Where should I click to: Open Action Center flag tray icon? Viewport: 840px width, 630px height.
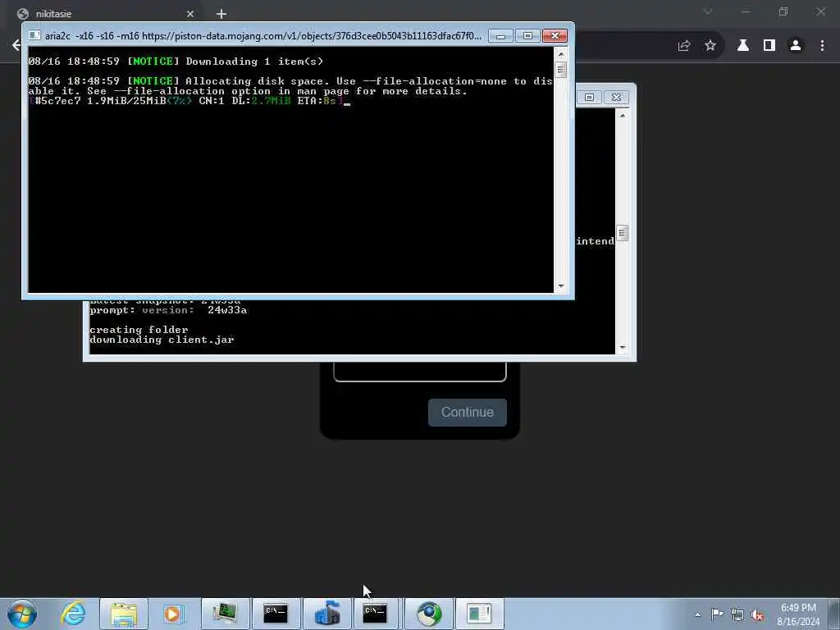point(717,614)
